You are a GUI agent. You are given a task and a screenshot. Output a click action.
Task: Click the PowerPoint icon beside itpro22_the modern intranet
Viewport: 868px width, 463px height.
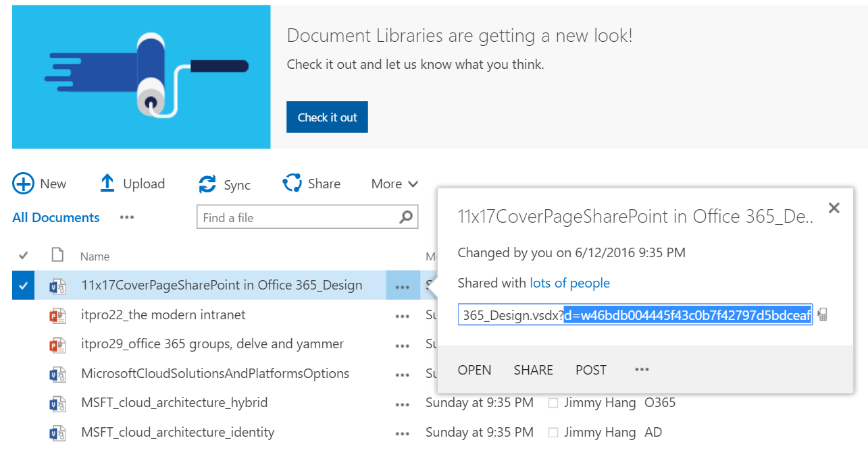(x=58, y=315)
